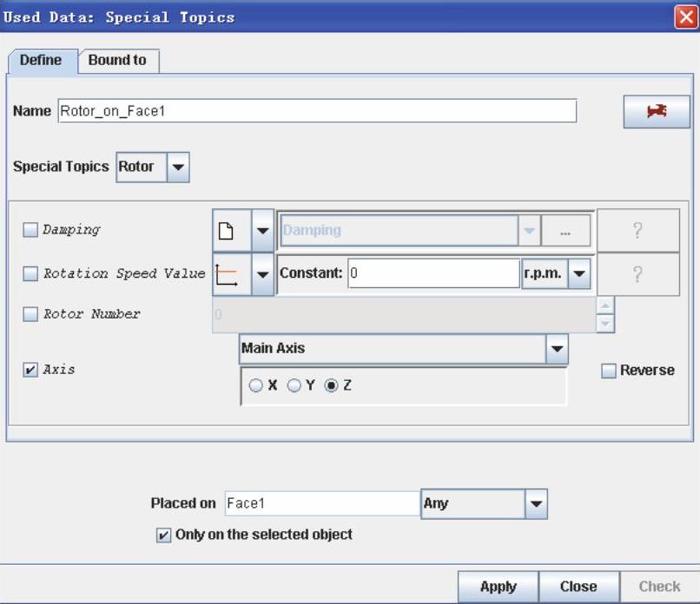
Task: Close the Special Topics dialog with red X
Action: coord(685,16)
